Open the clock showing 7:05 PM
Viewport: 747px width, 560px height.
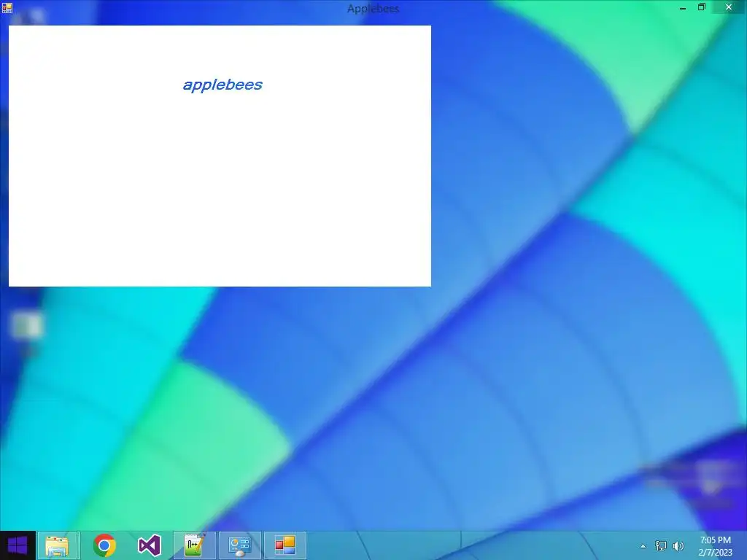coord(715,546)
